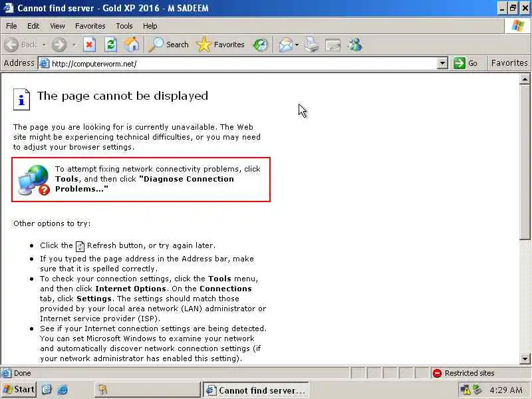Click the http://computerworm.net/ address field
The image size is (532, 399).
[243, 63]
